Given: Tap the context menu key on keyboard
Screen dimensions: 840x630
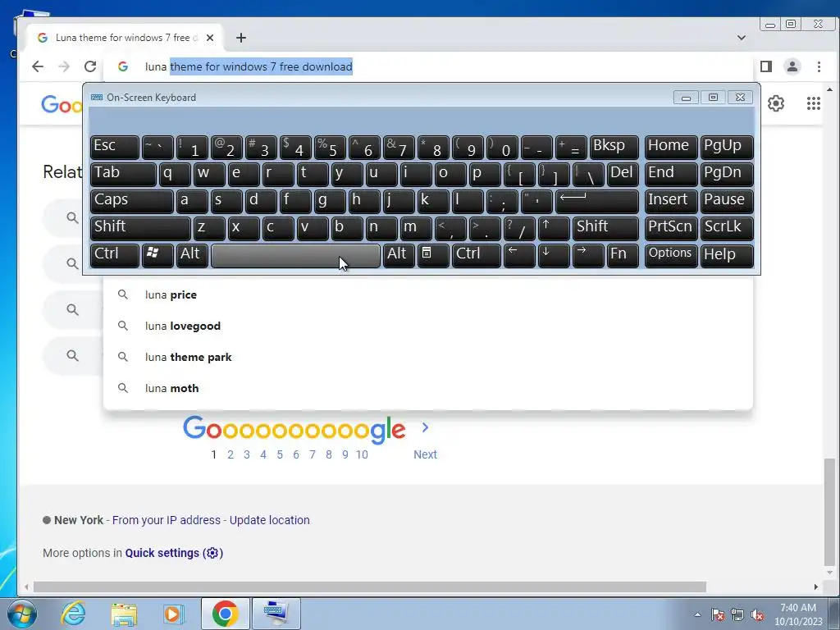Looking at the screenshot, I should click(x=433, y=255).
